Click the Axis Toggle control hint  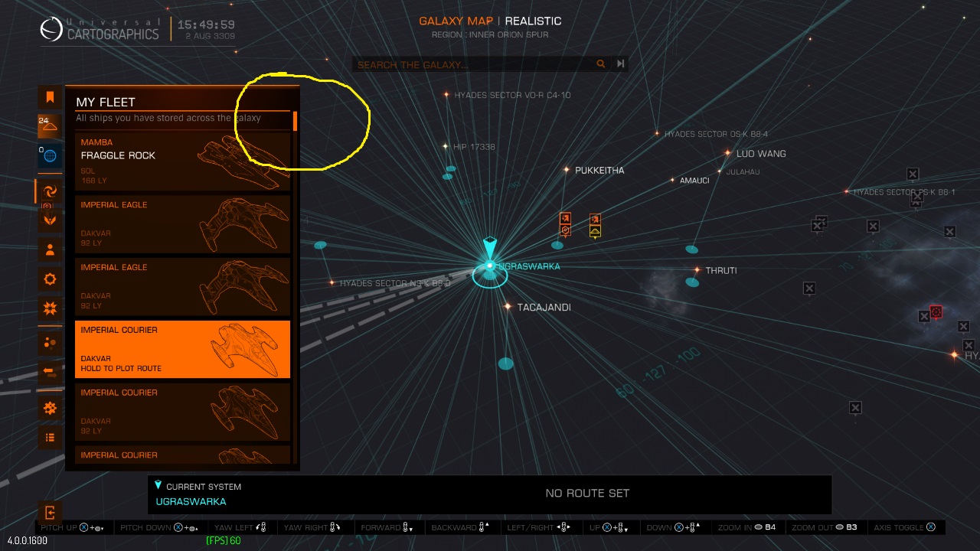click(905, 527)
